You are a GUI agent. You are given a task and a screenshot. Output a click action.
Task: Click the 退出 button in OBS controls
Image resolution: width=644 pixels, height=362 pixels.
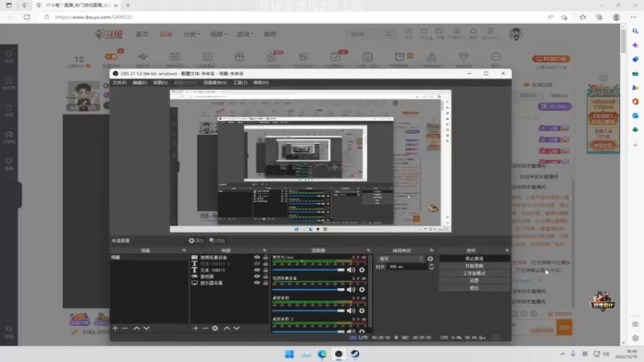coord(474,288)
